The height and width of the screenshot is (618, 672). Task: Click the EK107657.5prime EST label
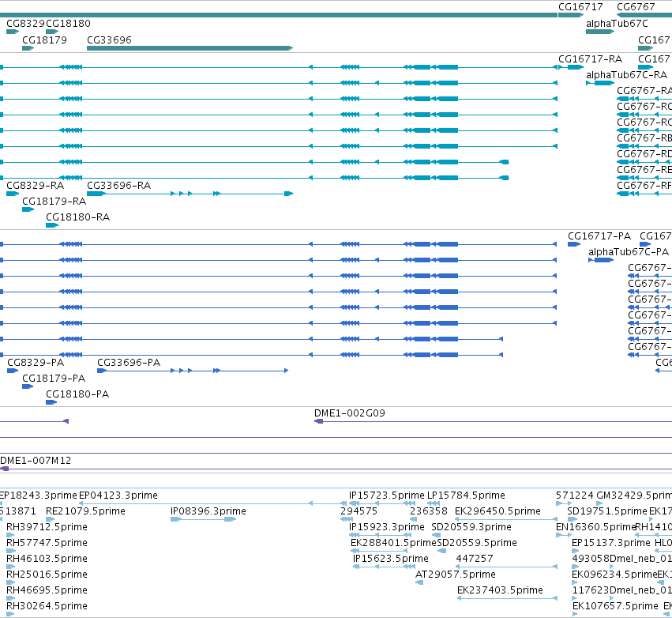(615, 606)
